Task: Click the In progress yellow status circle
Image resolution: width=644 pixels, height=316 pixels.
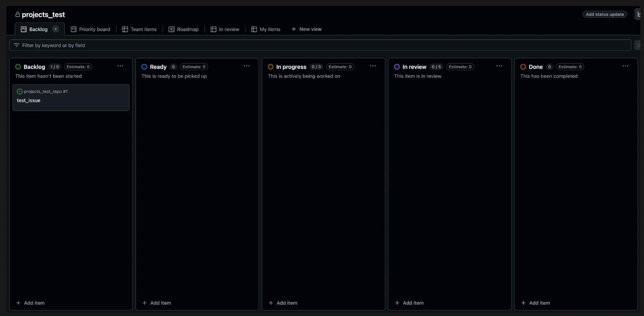Action: click(x=271, y=67)
